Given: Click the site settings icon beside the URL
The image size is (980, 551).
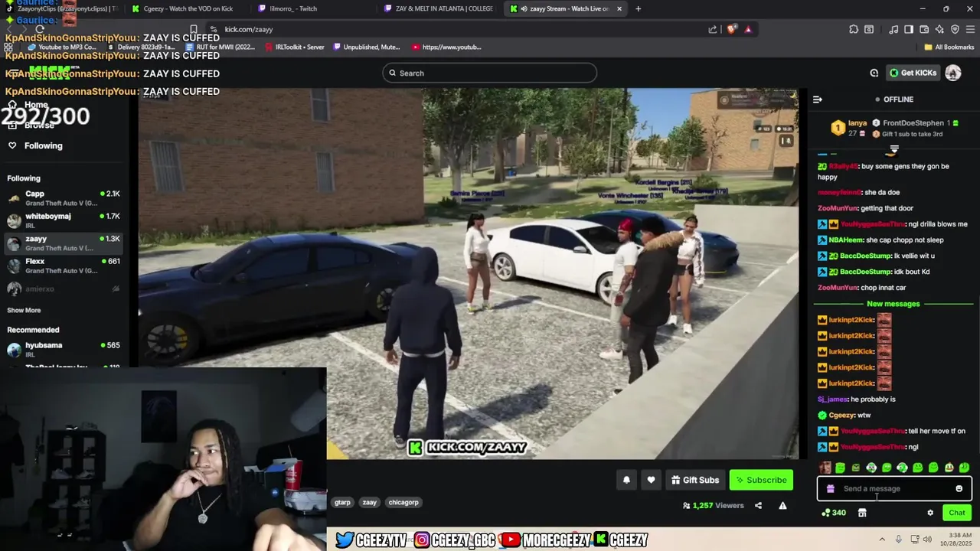Looking at the screenshot, I should pyautogui.click(x=212, y=29).
